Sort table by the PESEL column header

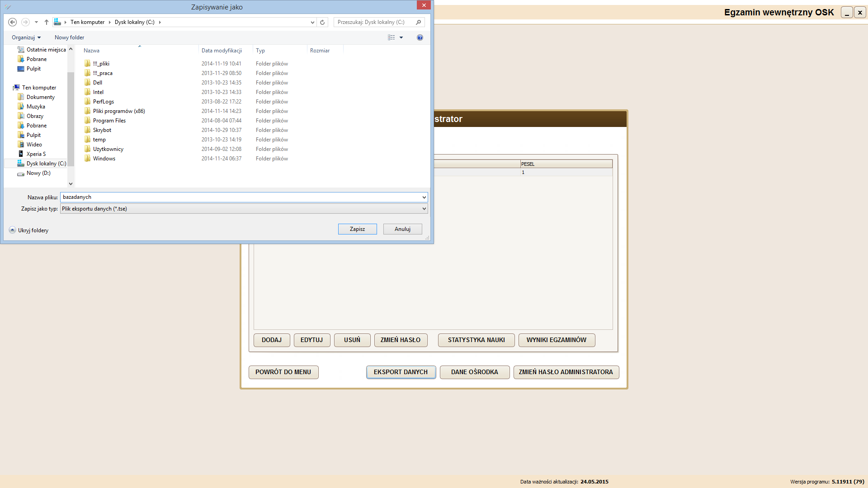click(x=566, y=164)
